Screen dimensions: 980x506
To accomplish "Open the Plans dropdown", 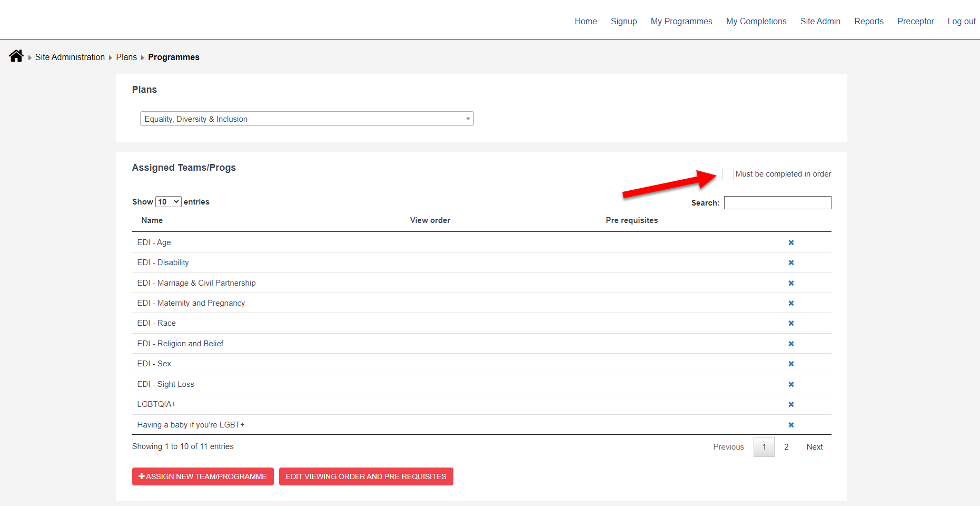I will (307, 119).
